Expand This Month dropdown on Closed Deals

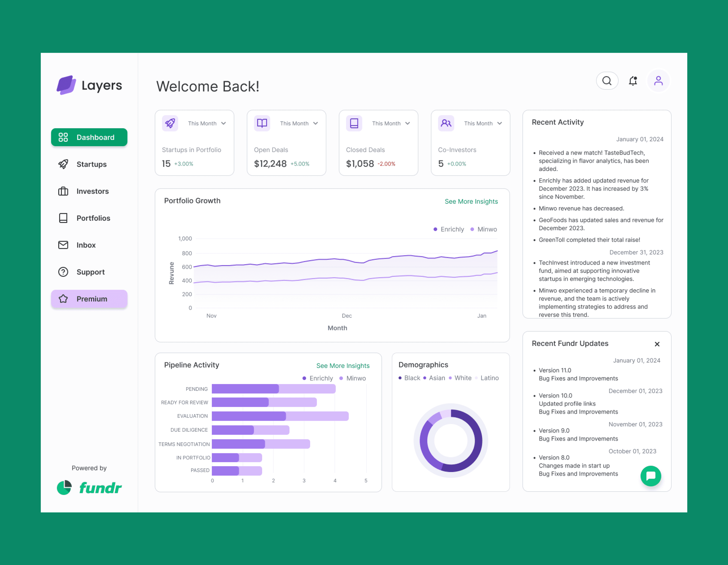[x=391, y=123]
